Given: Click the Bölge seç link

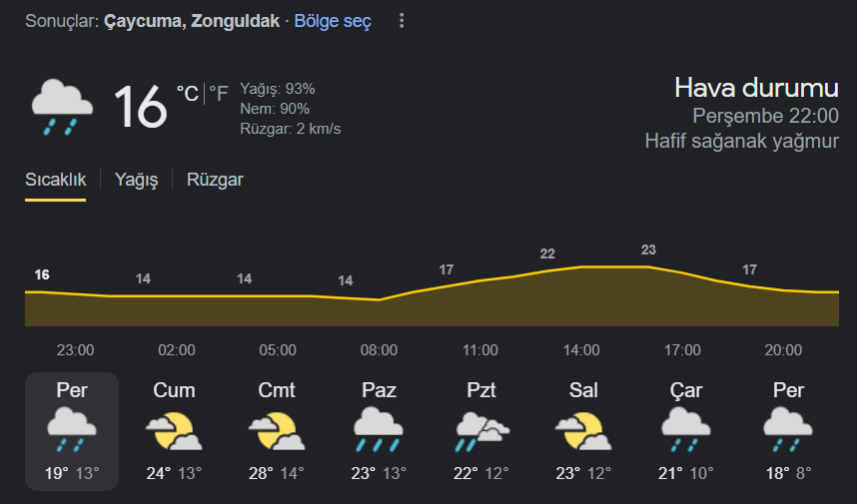Looking at the screenshot, I should click(333, 21).
